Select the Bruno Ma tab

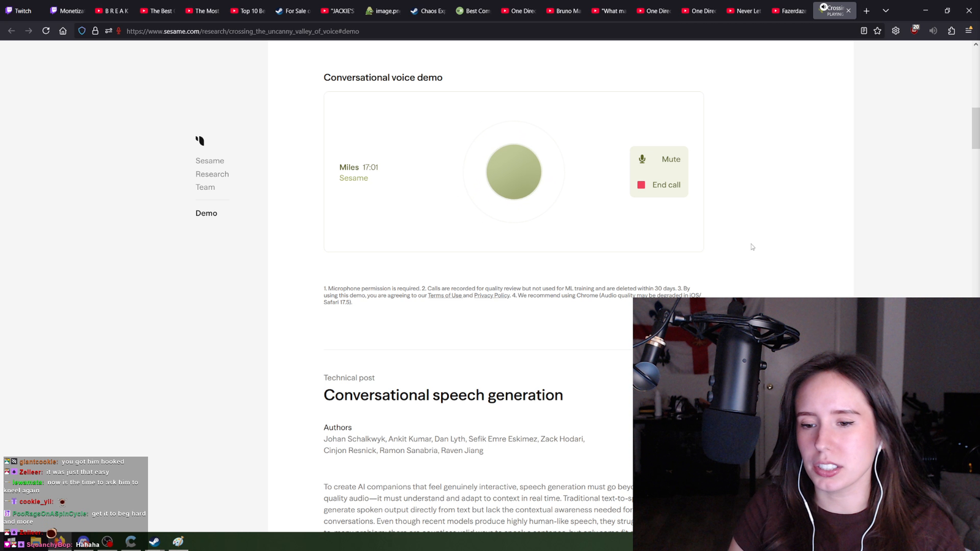tap(563, 11)
